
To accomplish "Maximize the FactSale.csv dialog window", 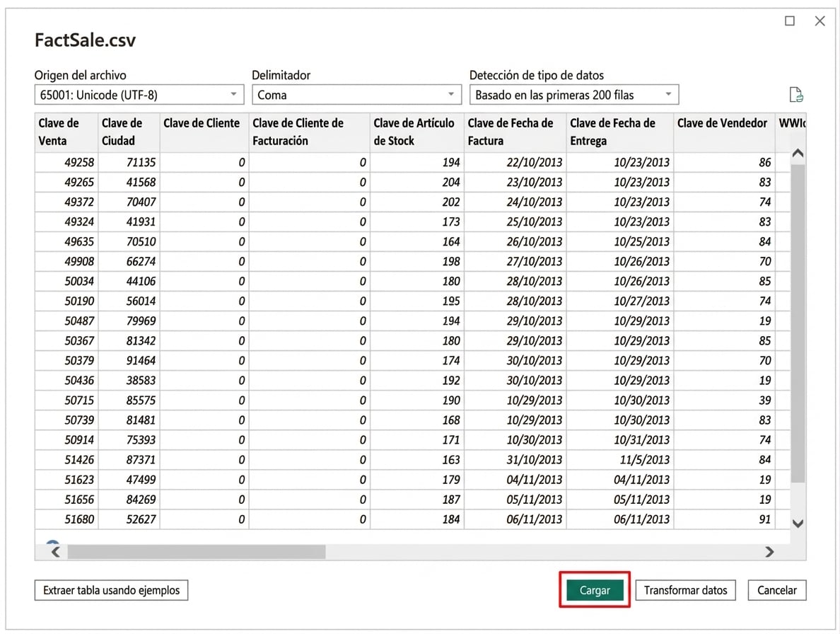I will (x=790, y=21).
